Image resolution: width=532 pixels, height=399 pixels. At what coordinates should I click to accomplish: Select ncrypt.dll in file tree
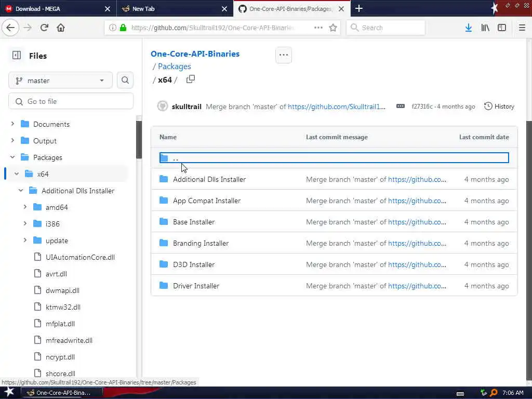click(x=54, y=357)
